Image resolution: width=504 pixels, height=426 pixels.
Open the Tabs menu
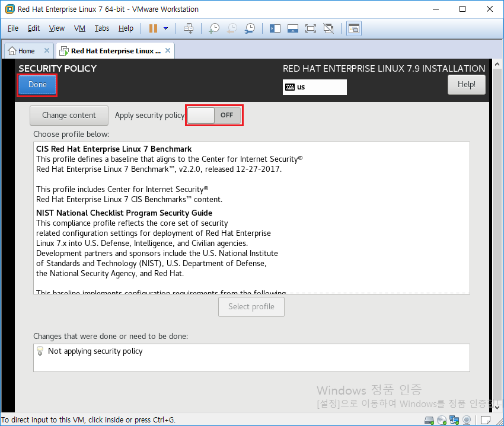point(102,28)
